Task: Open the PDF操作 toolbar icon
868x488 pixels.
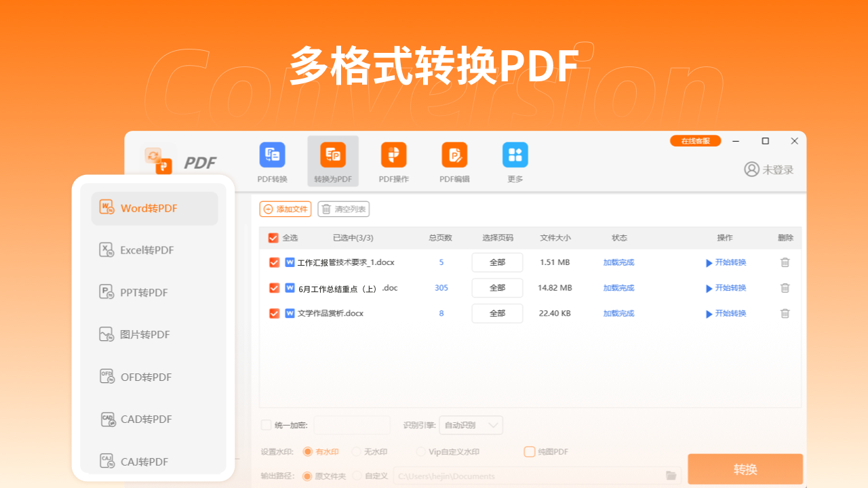Action: tap(393, 155)
